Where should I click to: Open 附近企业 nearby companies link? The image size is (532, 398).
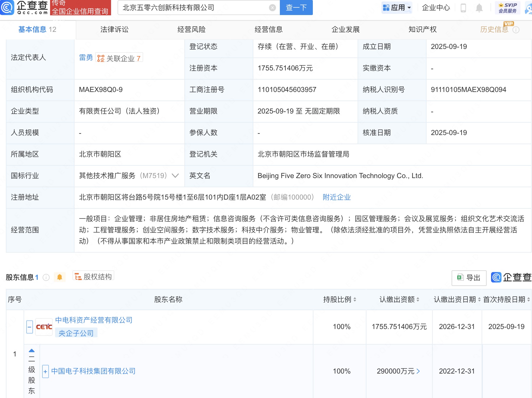tap(337, 197)
